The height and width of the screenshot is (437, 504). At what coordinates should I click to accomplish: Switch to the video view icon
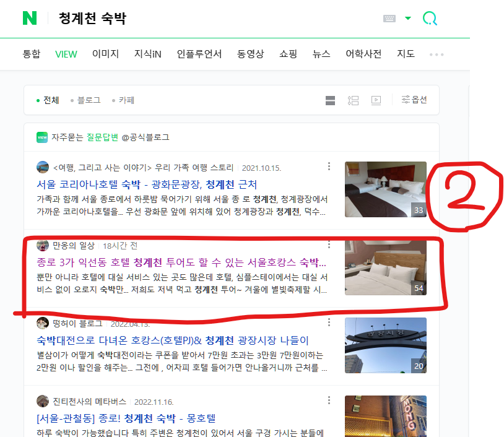[x=376, y=100]
